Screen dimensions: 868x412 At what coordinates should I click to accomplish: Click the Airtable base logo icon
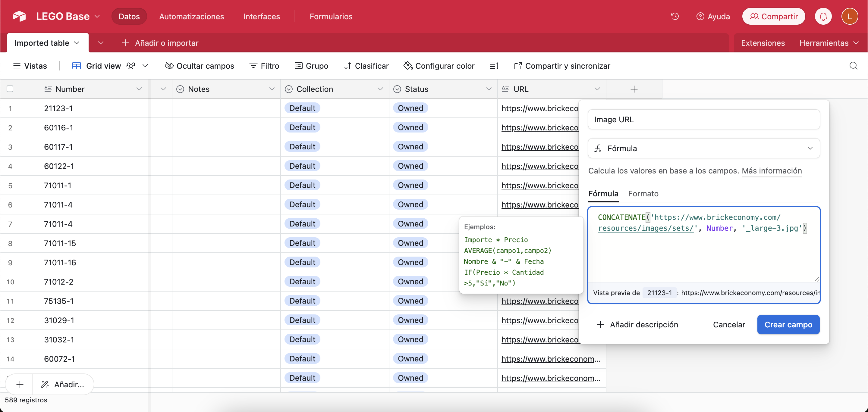tap(19, 16)
